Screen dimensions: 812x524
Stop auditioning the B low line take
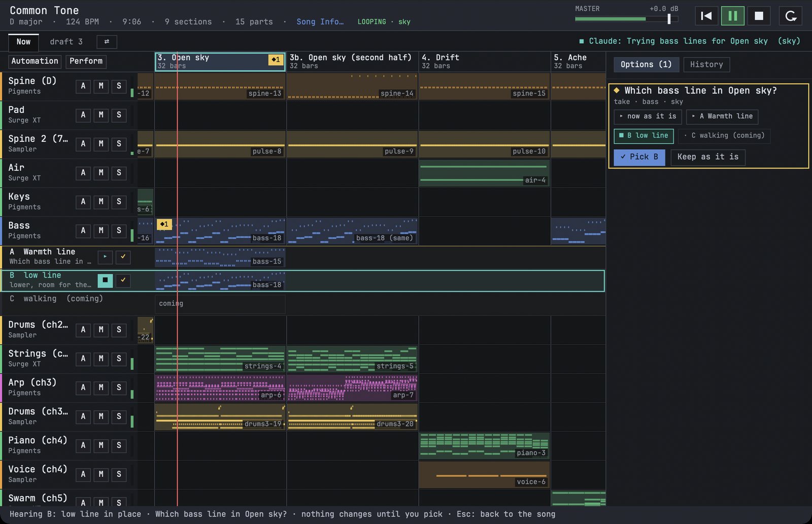pyautogui.click(x=105, y=280)
